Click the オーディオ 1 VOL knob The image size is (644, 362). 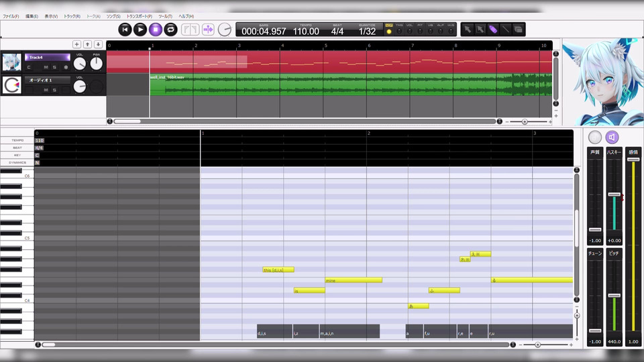point(80,86)
